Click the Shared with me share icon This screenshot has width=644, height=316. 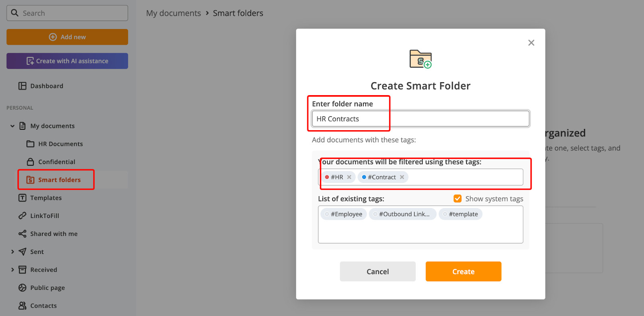(x=23, y=234)
